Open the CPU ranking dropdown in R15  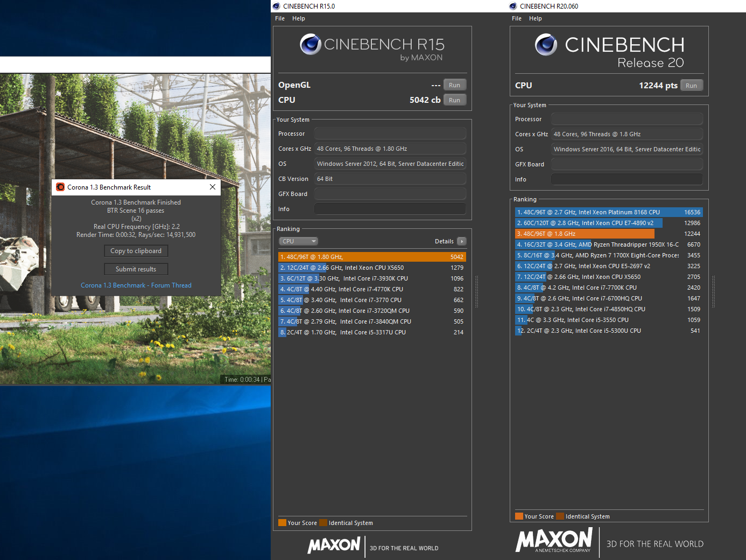(x=298, y=241)
